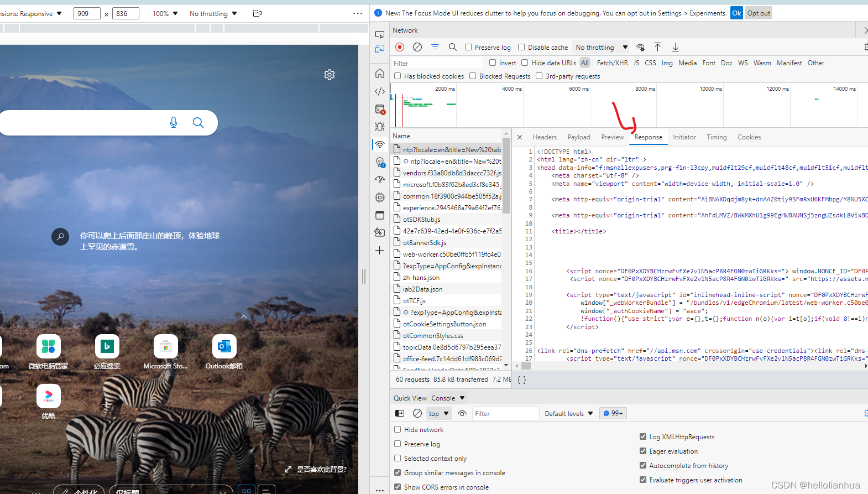Switch to the Cookies tab
The height and width of the screenshot is (494, 868).
pos(749,137)
